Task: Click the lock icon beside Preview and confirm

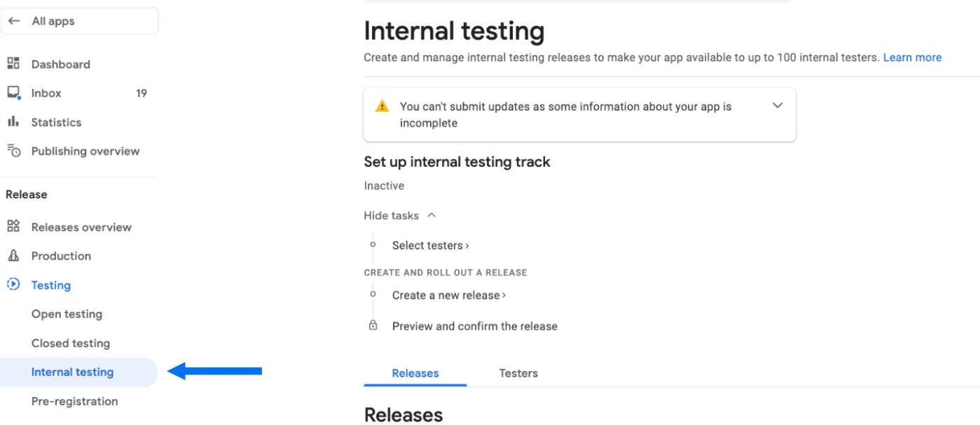Action: (373, 325)
